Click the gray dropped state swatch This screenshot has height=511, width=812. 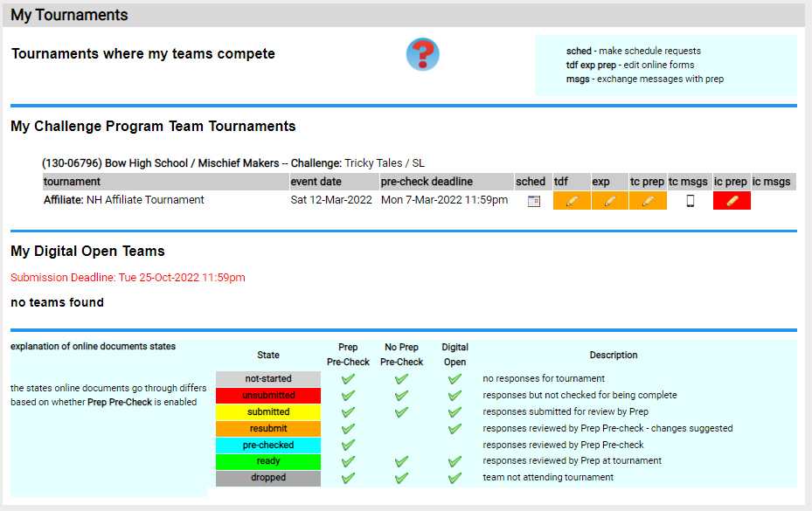(268, 477)
